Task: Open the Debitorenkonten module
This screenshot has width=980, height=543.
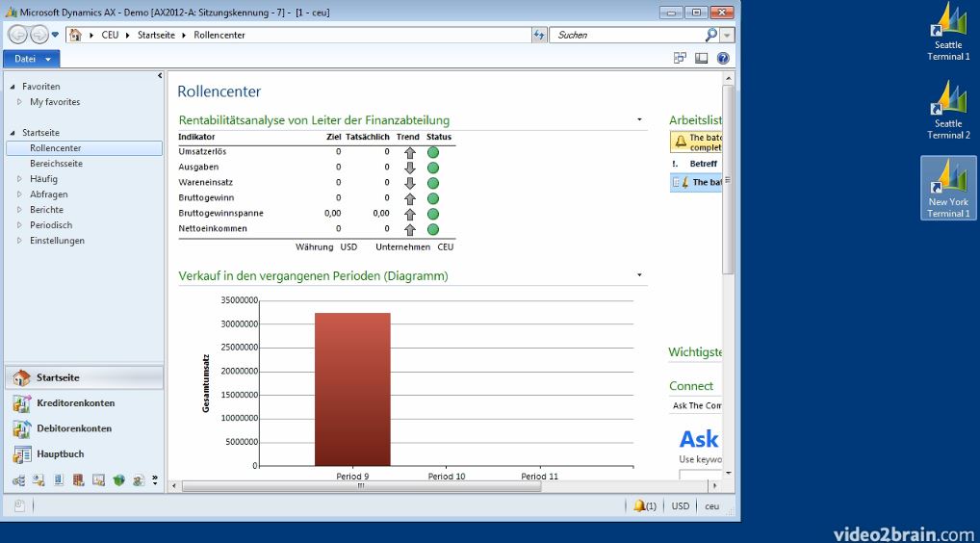Action: (85, 428)
